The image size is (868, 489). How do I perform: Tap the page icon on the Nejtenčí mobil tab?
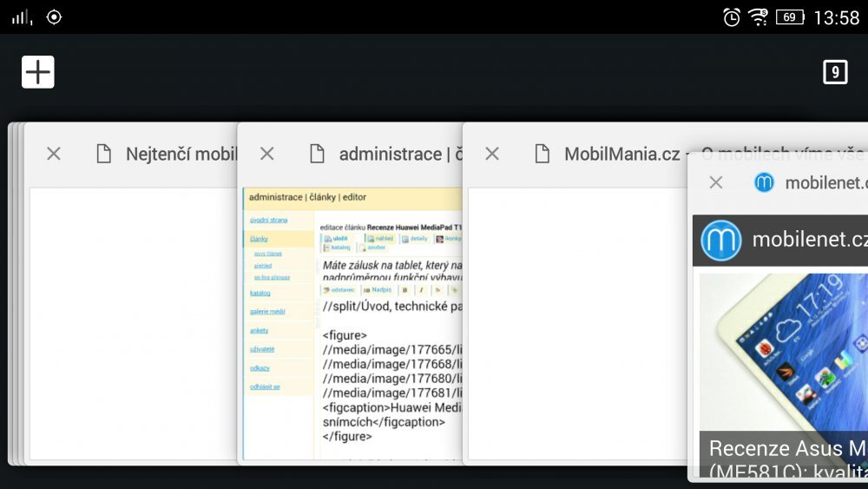[104, 154]
